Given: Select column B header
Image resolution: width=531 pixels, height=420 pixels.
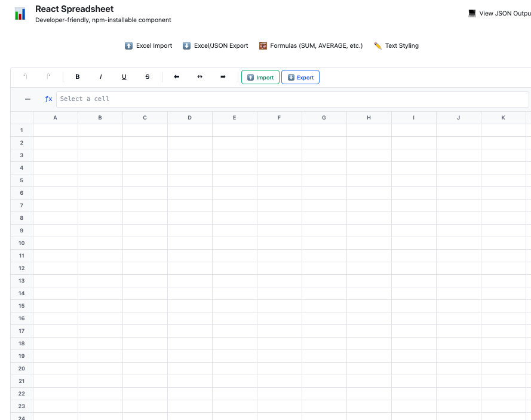Looking at the screenshot, I should 100,118.
